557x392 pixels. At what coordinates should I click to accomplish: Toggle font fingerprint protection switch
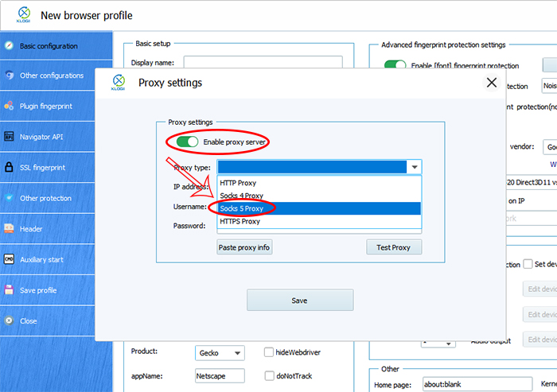tap(395, 64)
